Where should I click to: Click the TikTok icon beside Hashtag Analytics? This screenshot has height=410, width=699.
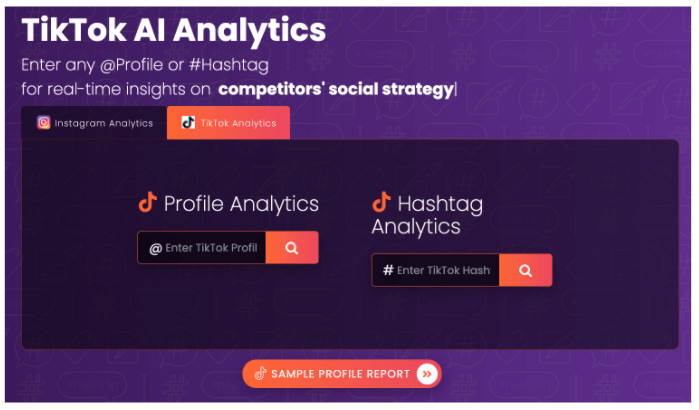(381, 203)
